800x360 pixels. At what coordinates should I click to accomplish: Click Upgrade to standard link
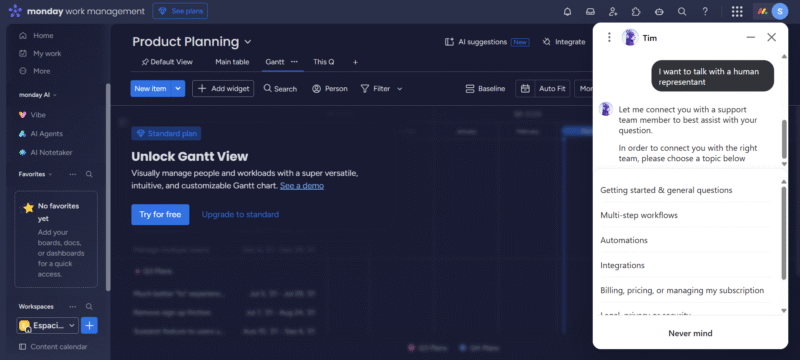[240, 215]
